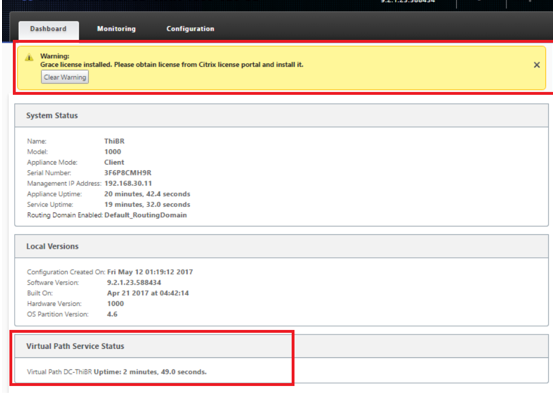Screen dimensions: 553x394
Task: Click Appliance Mode value Client
Action: pos(114,162)
